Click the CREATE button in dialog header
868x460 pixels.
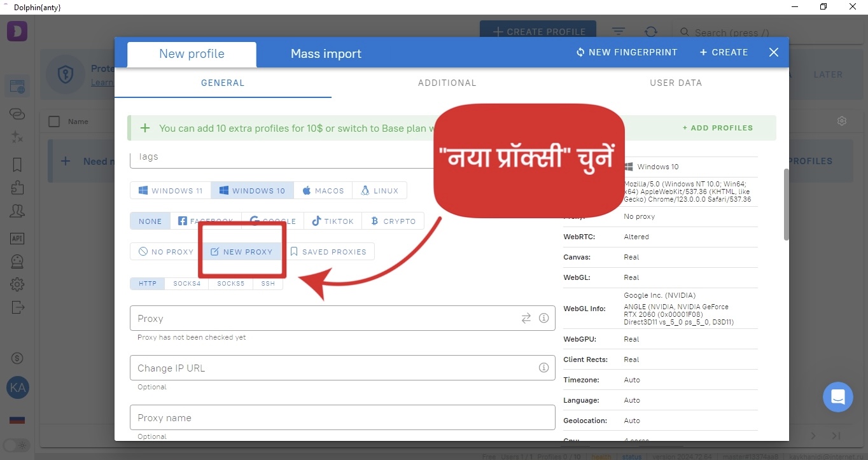tap(724, 52)
